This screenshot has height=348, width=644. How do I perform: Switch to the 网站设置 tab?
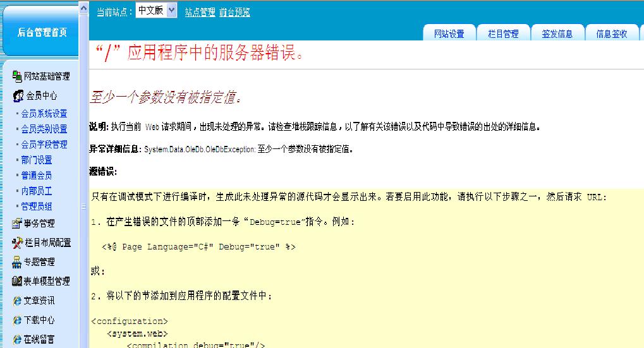[x=449, y=34]
